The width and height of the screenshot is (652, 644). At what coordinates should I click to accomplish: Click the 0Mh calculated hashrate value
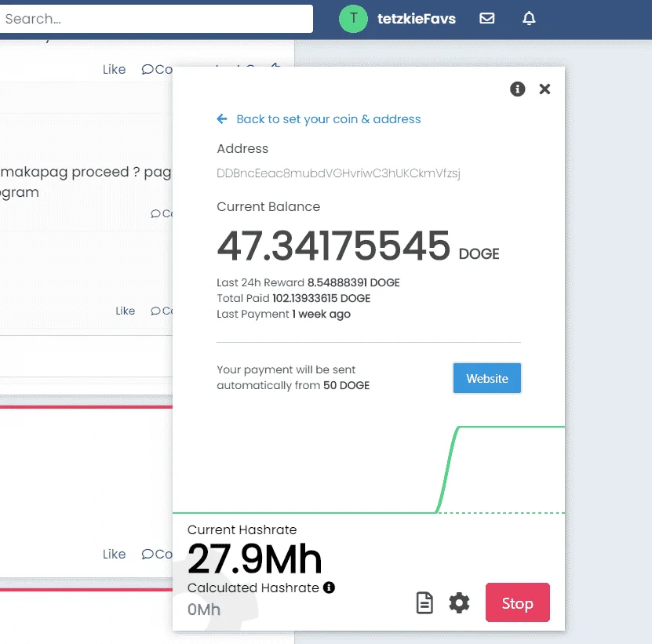pyautogui.click(x=204, y=609)
